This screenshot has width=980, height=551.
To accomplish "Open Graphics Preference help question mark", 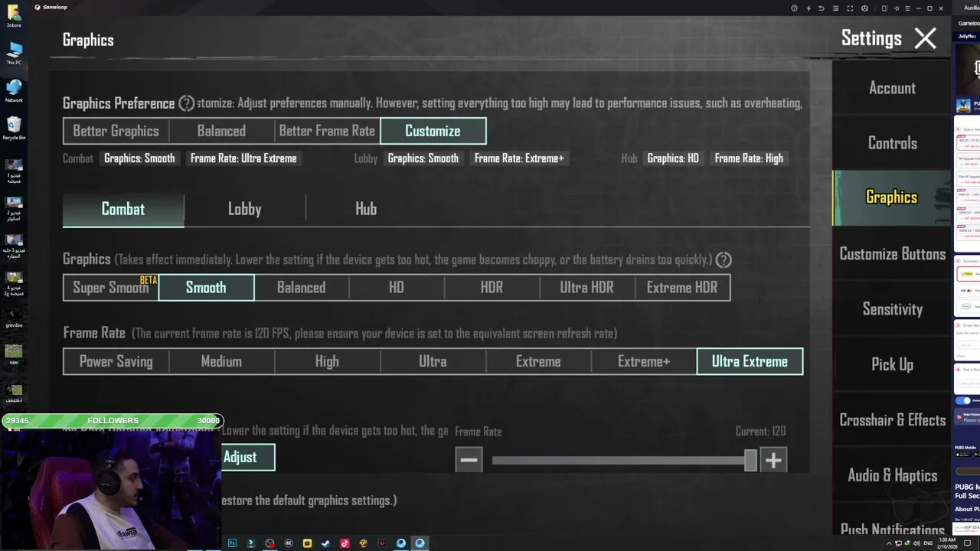I will coord(187,103).
